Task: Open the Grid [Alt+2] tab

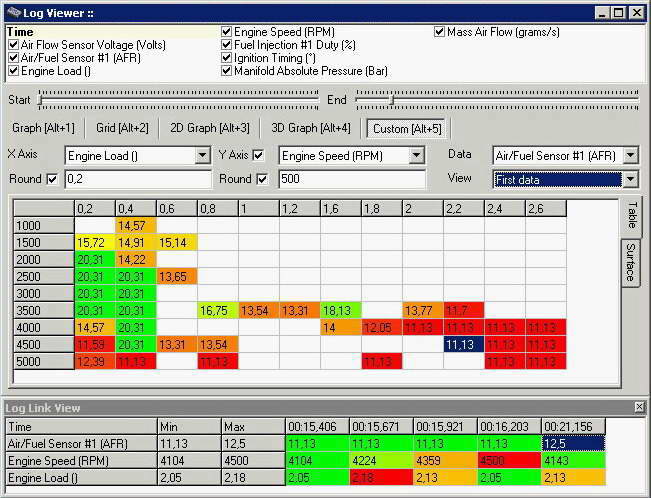Action: coord(121,128)
